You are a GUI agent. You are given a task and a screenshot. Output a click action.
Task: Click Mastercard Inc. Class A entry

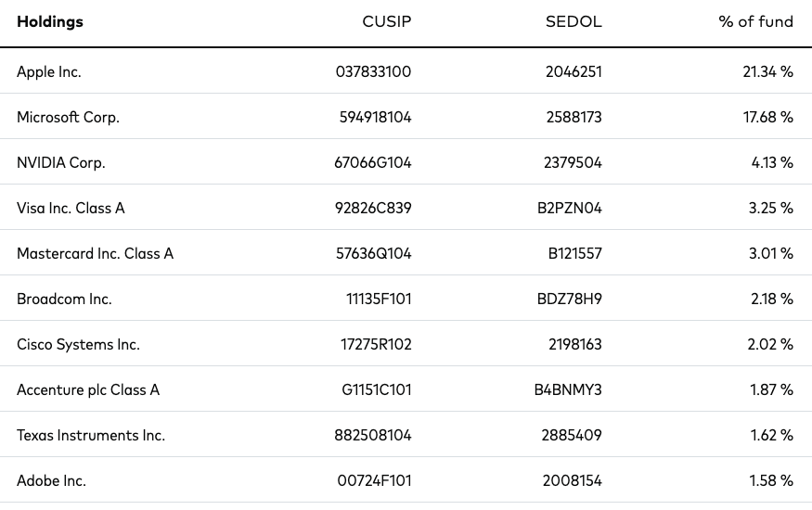pos(95,253)
